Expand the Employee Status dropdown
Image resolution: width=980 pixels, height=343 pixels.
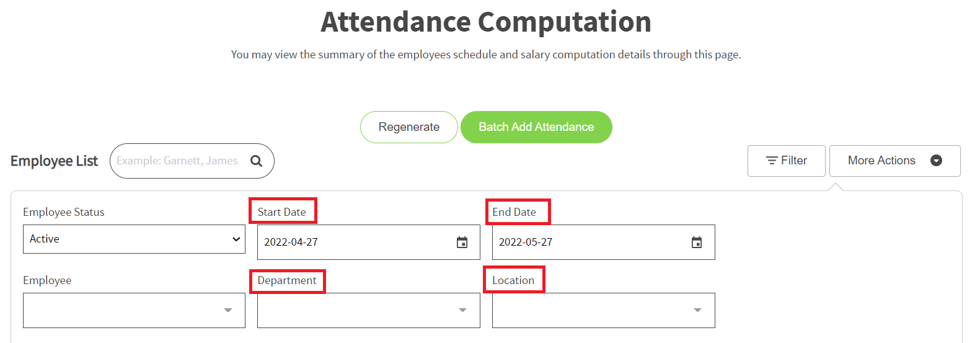point(134,239)
